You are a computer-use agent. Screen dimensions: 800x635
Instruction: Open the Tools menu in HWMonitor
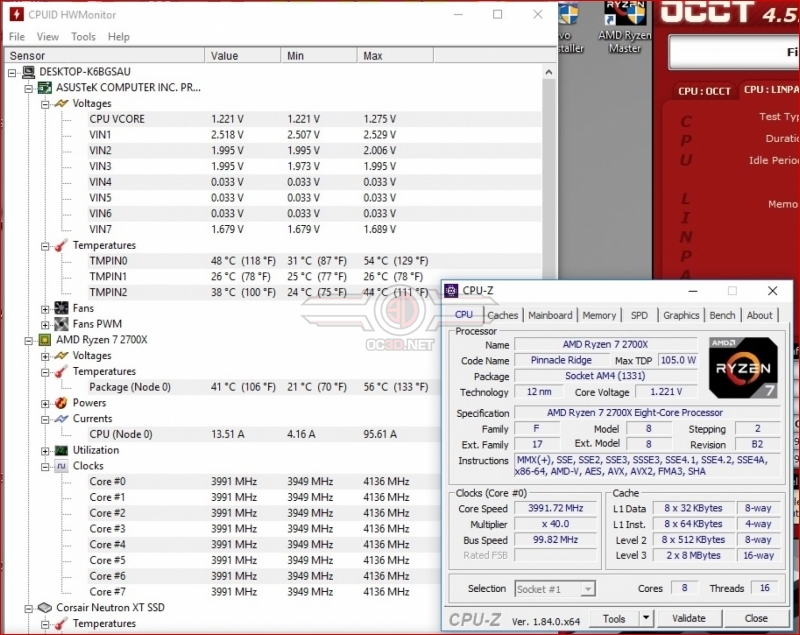(x=83, y=37)
